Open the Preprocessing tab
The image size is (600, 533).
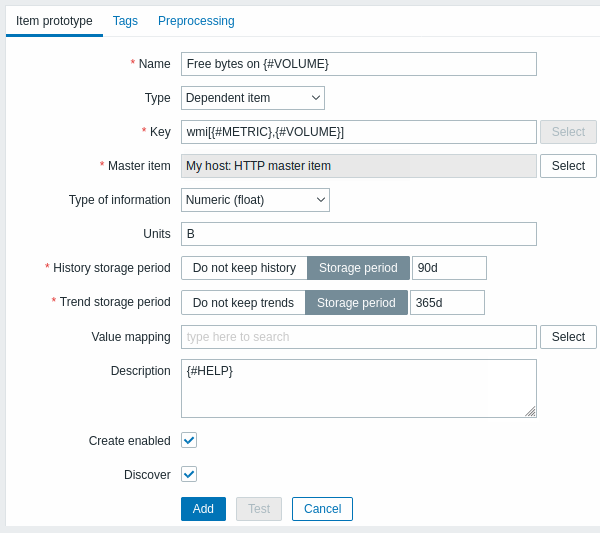coord(196,21)
